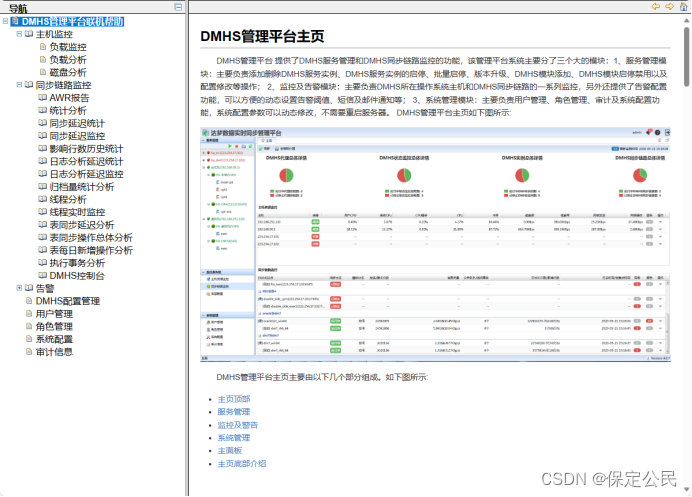The width and height of the screenshot is (692, 497).
Task: Follow the 服务管理 link
Action: click(233, 412)
